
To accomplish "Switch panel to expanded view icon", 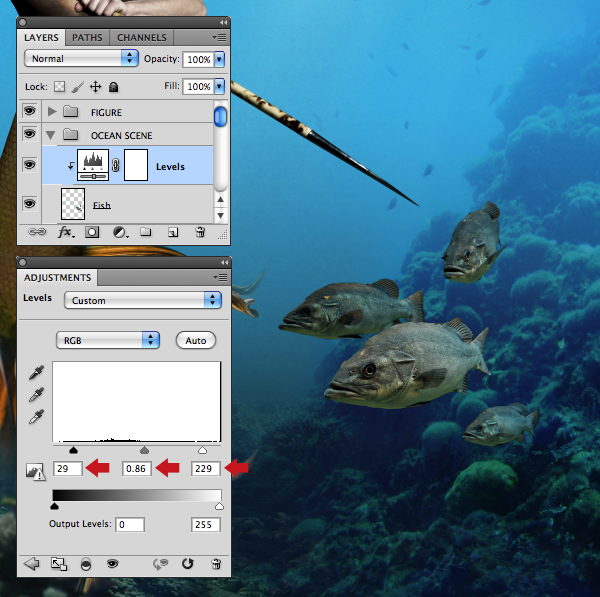I will click(59, 564).
